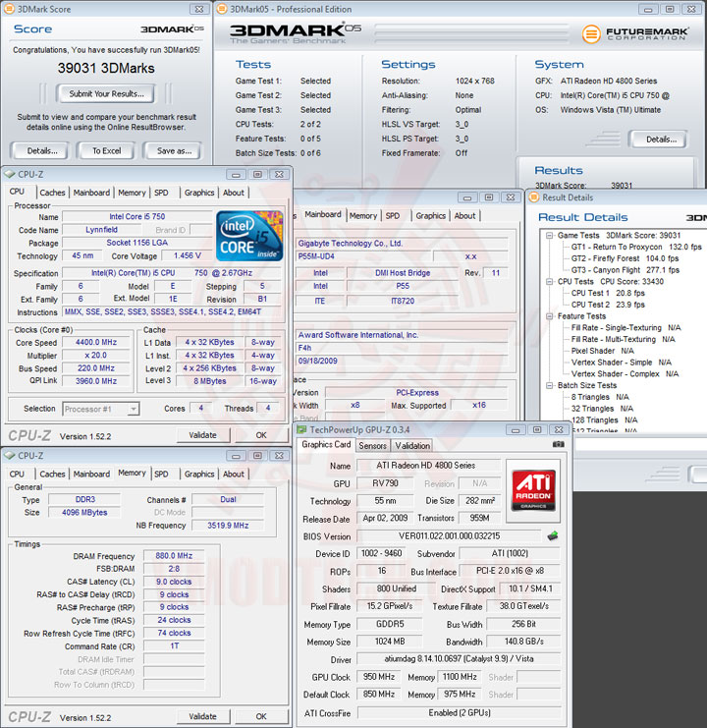The height and width of the screenshot is (728, 707).
Task: Open the Processor #1 selection dropdown
Action: (134, 409)
